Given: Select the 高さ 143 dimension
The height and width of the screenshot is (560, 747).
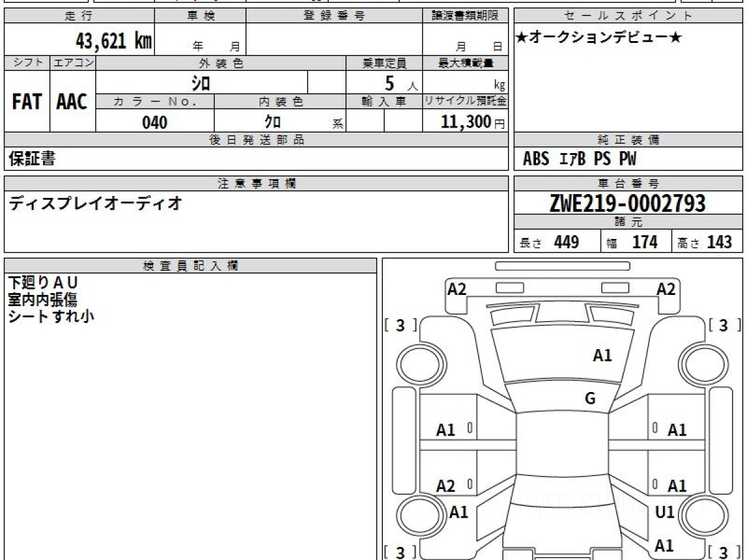Looking at the screenshot, I should click(706, 242).
